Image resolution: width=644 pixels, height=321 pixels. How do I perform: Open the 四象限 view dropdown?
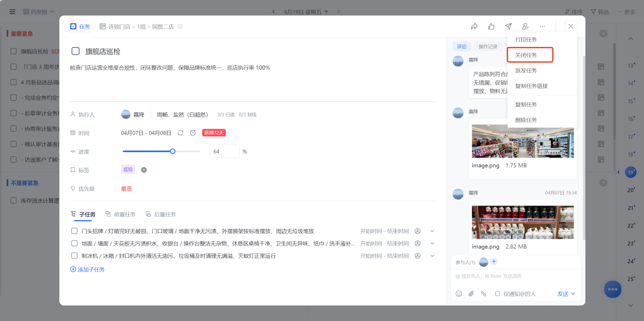(39, 12)
